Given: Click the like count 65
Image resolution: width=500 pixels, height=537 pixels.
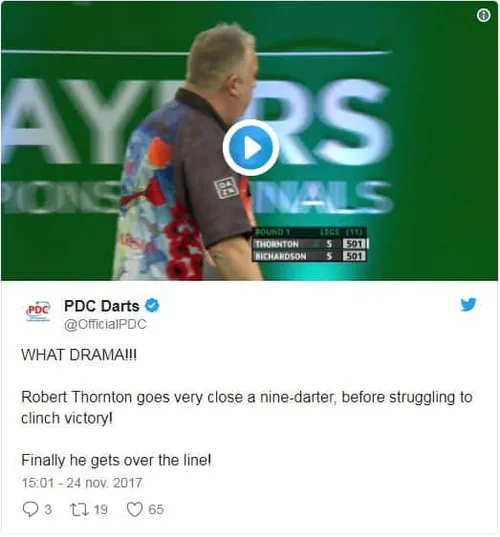Looking at the screenshot, I should click(x=156, y=510).
